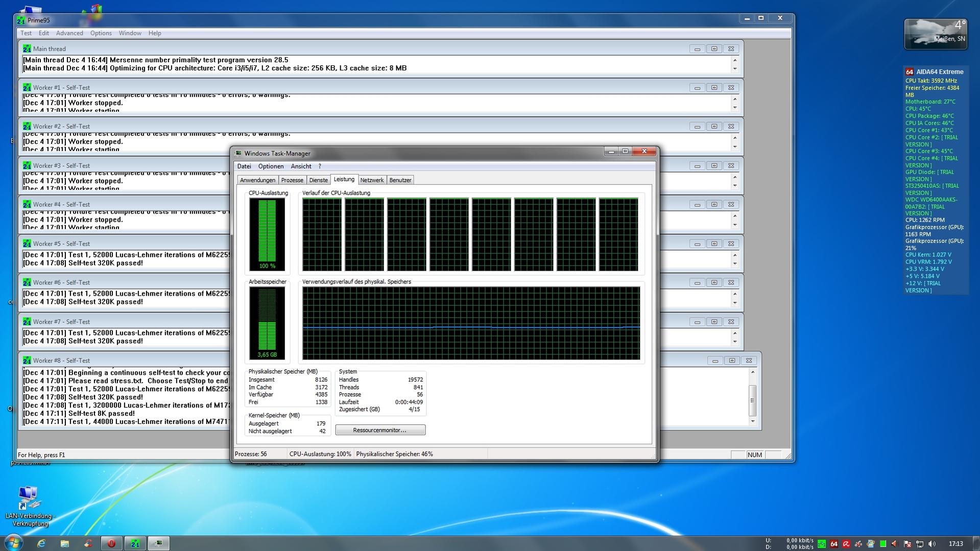Click the Main thread window icon

coord(27,49)
